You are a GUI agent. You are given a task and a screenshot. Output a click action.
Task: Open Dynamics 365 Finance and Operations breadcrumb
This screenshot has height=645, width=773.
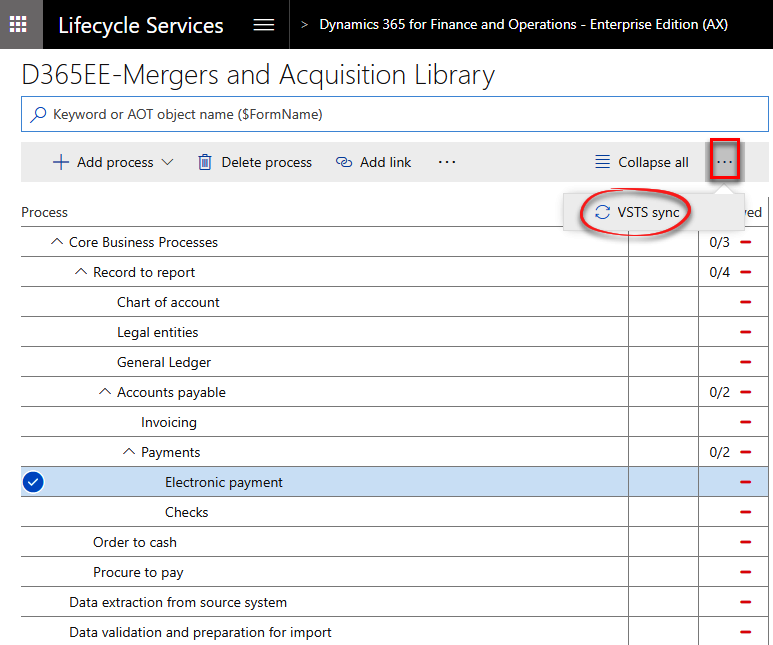coord(524,25)
